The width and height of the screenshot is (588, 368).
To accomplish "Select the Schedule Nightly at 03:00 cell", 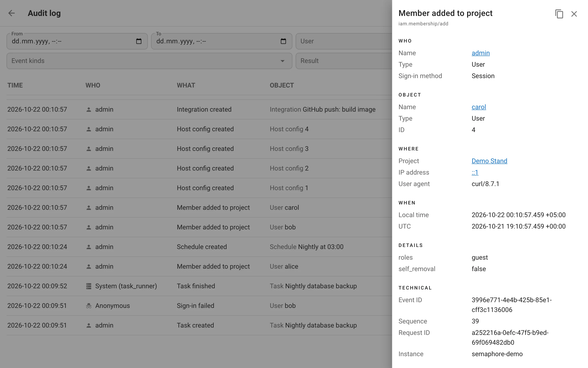I will [x=306, y=247].
